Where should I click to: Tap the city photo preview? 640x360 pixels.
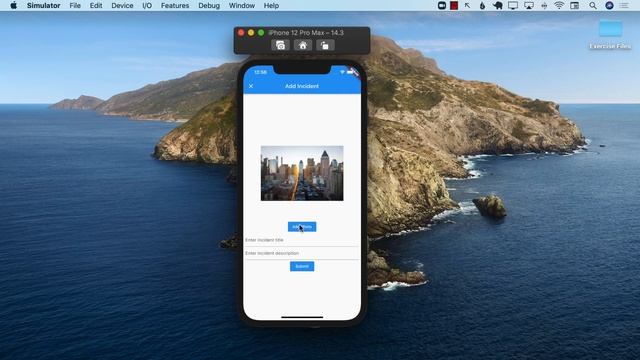[x=302, y=173]
